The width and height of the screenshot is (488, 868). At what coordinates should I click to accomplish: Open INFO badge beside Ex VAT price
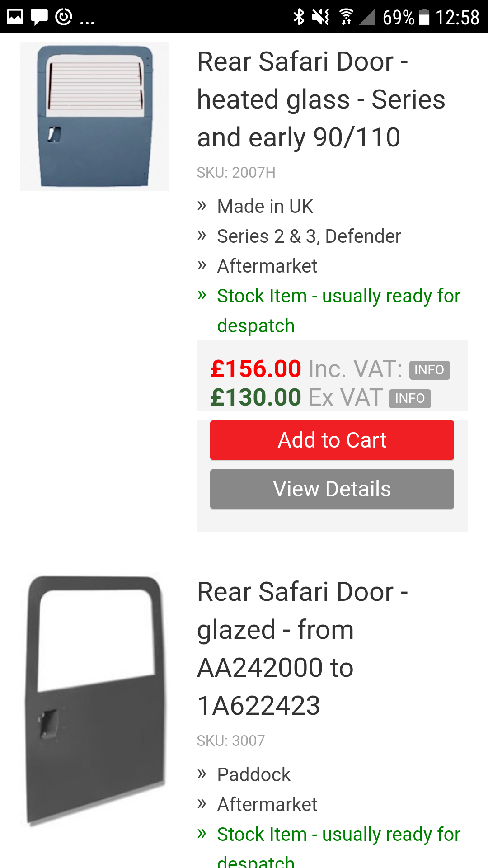pyautogui.click(x=410, y=398)
